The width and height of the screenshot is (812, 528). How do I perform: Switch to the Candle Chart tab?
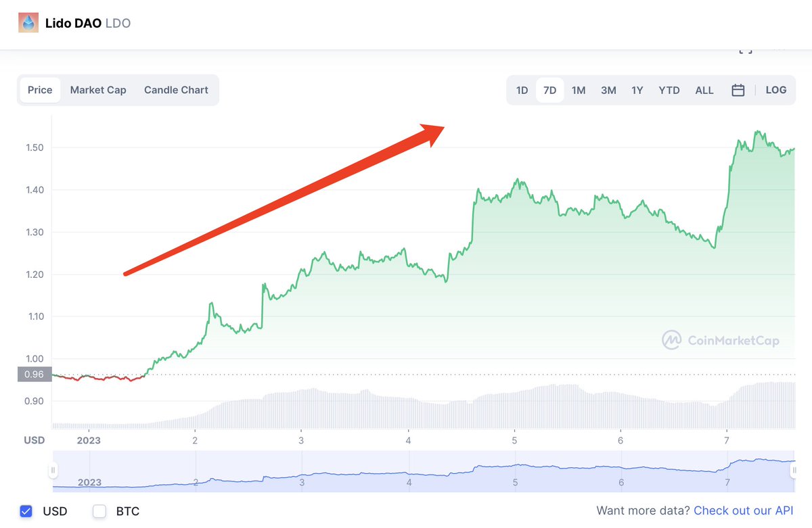(x=176, y=90)
